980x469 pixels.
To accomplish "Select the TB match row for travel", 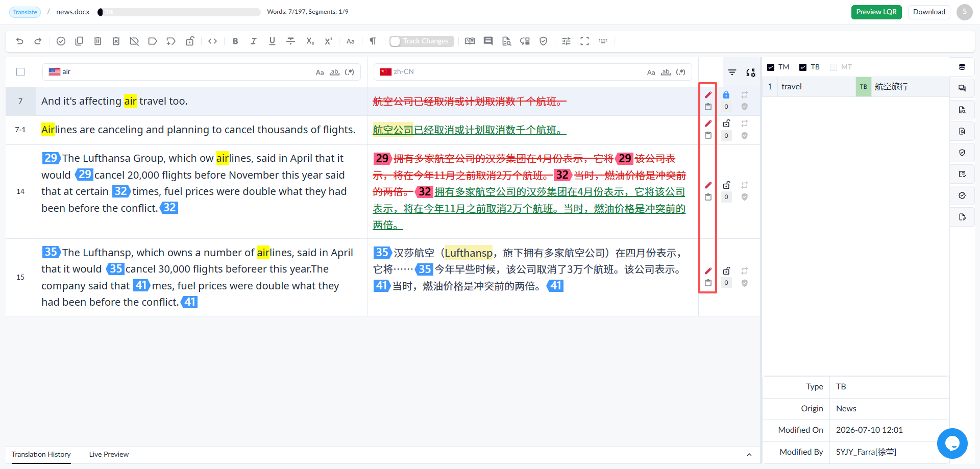I will click(856, 87).
